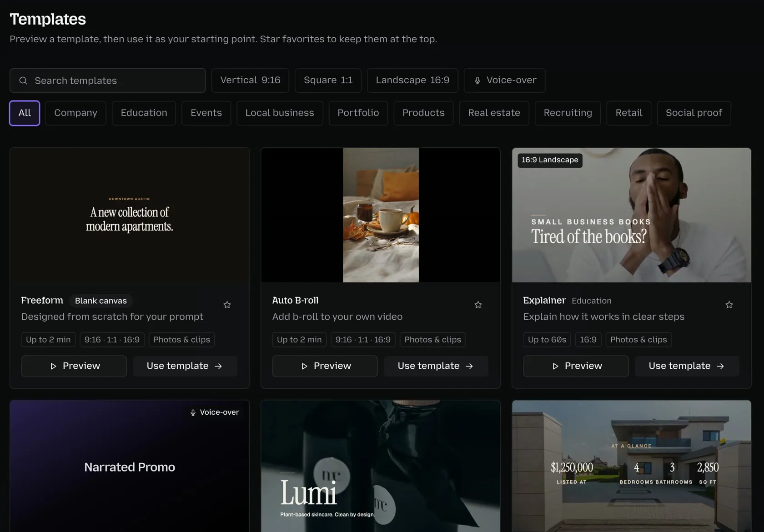The image size is (764, 532).
Task: Show Real estate templates
Action: pos(494,113)
